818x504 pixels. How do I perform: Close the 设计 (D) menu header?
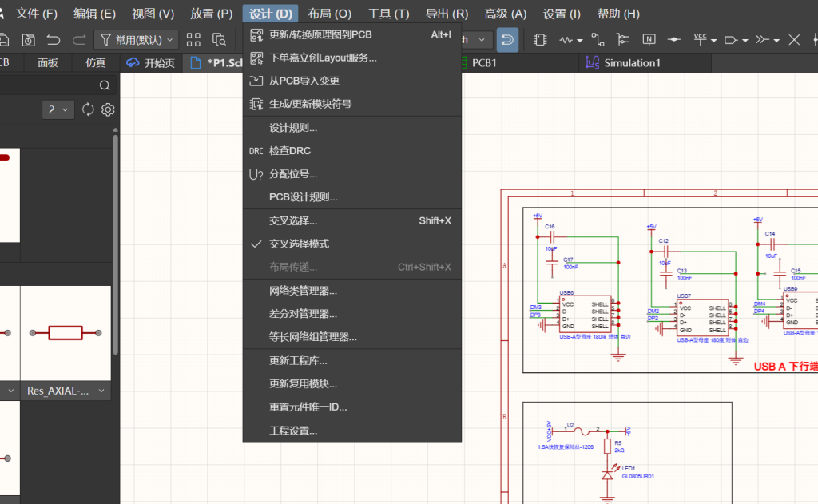click(x=270, y=14)
